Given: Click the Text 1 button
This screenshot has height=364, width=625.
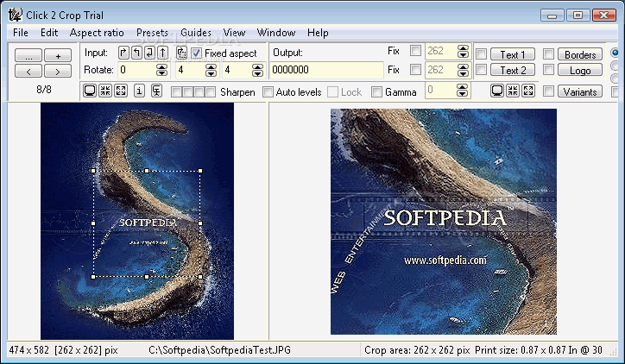Looking at the screenshot, I should click(512, 54).
